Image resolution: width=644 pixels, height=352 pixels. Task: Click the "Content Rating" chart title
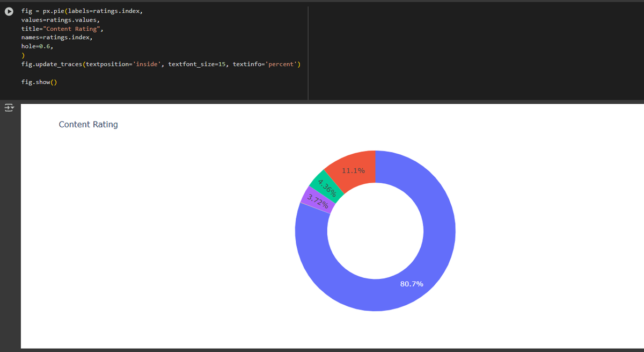tap(88, 124)
